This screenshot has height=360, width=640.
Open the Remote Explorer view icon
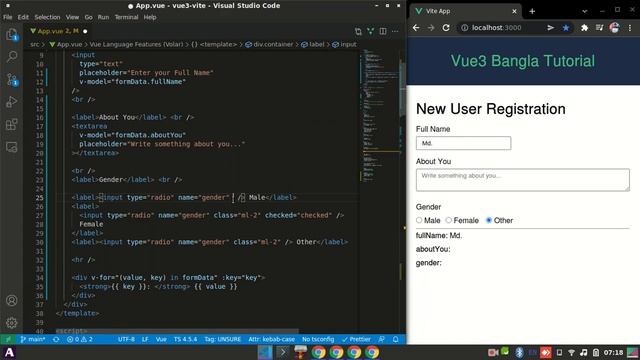pyautogui.click(x=12, y=147)
